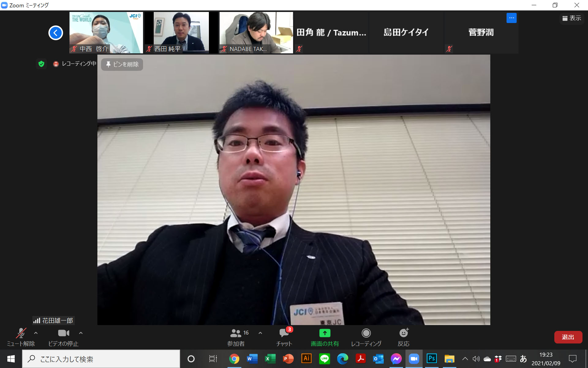Image resolution: width=588 pixels, height=368 pixels.
Task: Click the red 退出 leave button
Action: coord(568,337)
